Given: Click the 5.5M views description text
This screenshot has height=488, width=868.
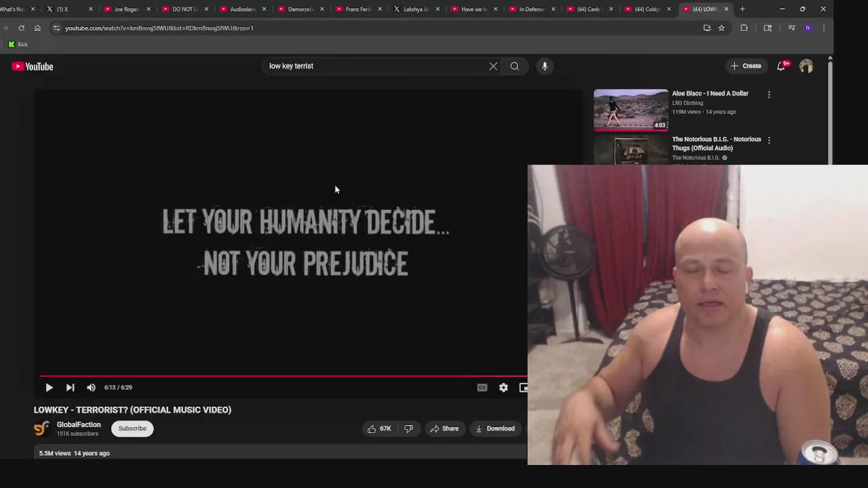Looking at the screenshot, I should [x=74, y=453].
